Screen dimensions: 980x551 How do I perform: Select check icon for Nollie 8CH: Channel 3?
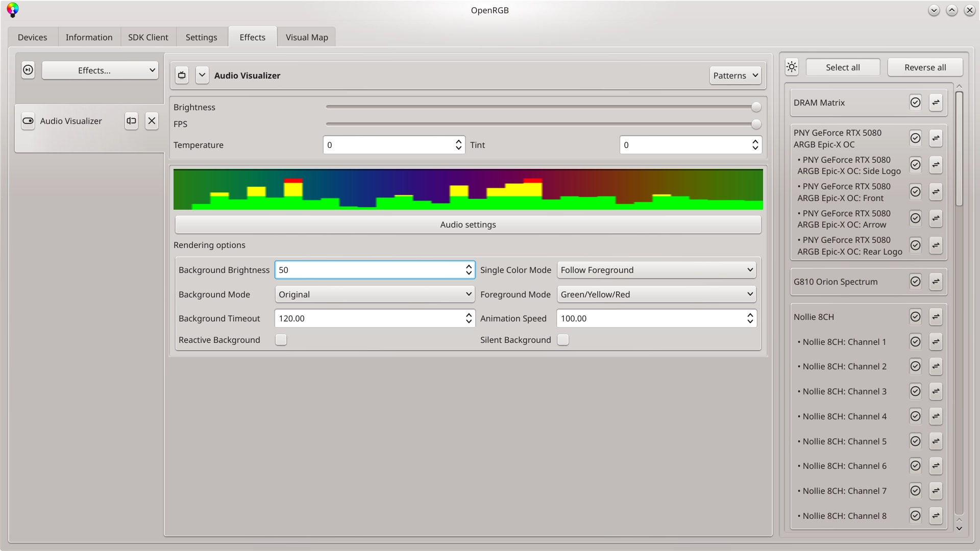click(x=916, y=391)
